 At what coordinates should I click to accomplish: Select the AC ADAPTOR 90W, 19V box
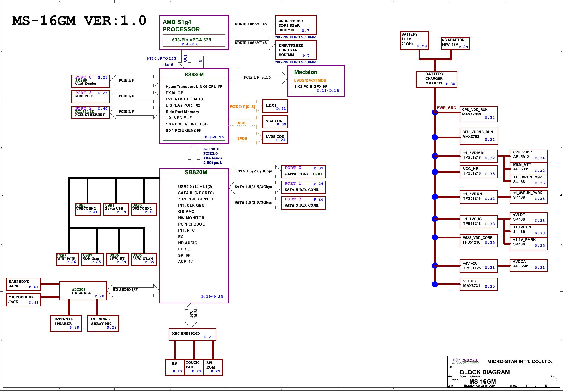pyautogui.click(x=455, y=44)
